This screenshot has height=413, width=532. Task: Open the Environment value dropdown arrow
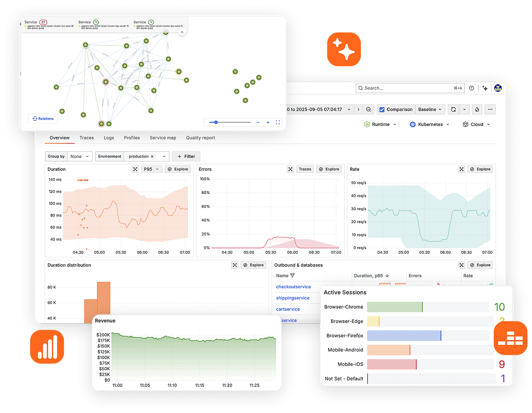[x=164, y=157]
